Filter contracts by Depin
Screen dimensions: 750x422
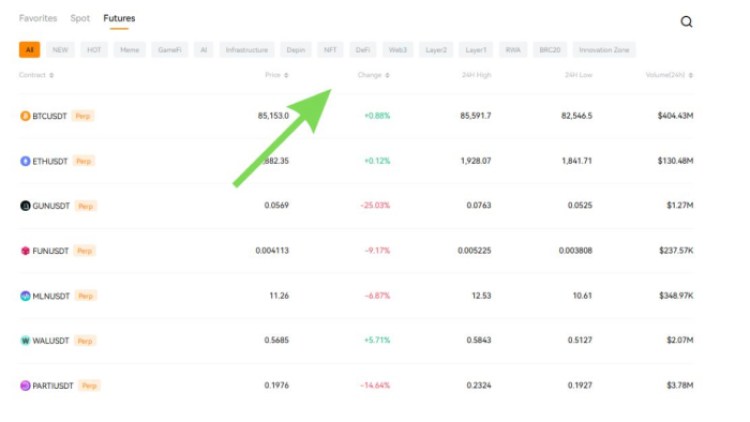296,50
